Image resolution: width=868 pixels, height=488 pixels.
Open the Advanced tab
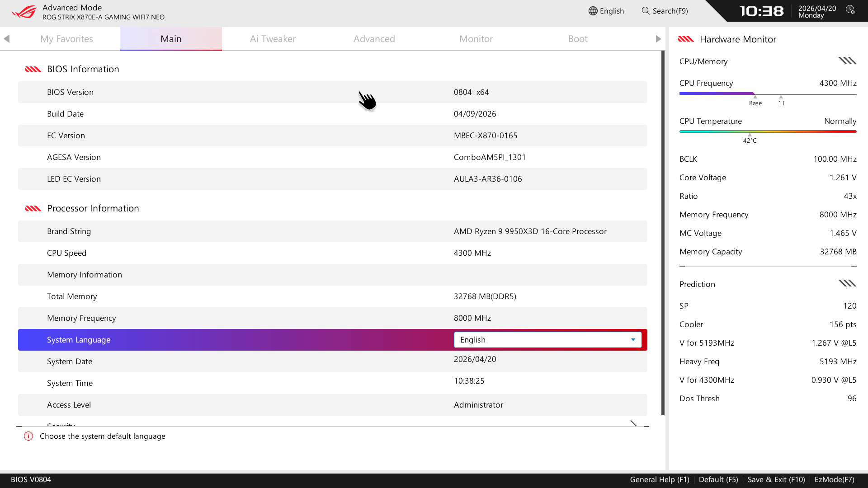(374, 39)
